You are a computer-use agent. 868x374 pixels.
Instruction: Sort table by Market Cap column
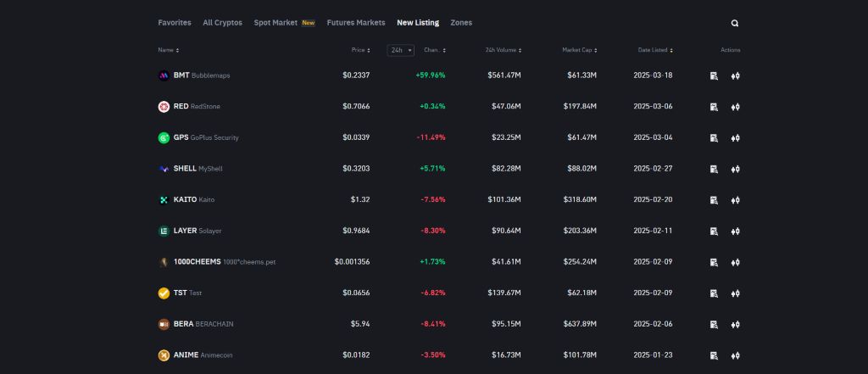coord(580,50)
